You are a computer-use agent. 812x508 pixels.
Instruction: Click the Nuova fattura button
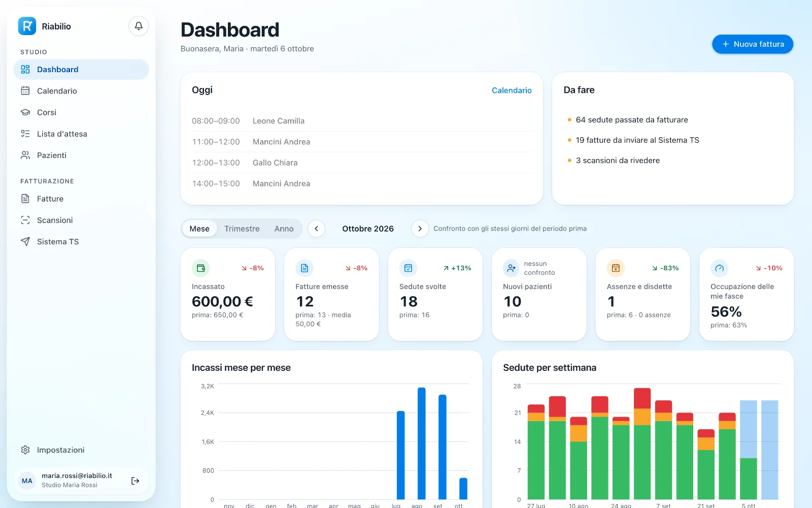[x=753, y=44]
